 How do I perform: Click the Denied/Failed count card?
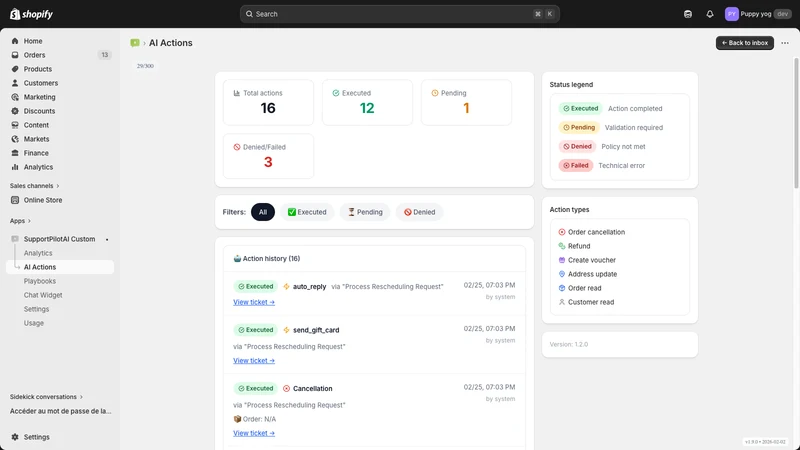pos(268,156)
